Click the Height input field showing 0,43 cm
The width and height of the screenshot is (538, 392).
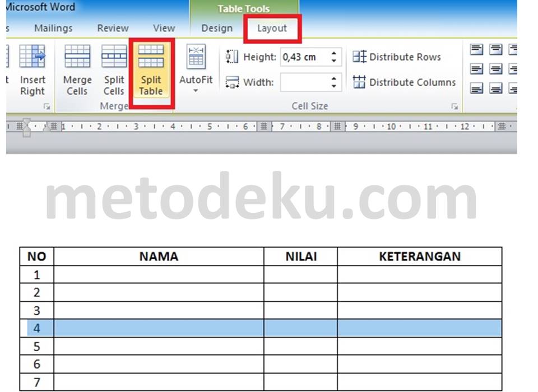(304, 57)
